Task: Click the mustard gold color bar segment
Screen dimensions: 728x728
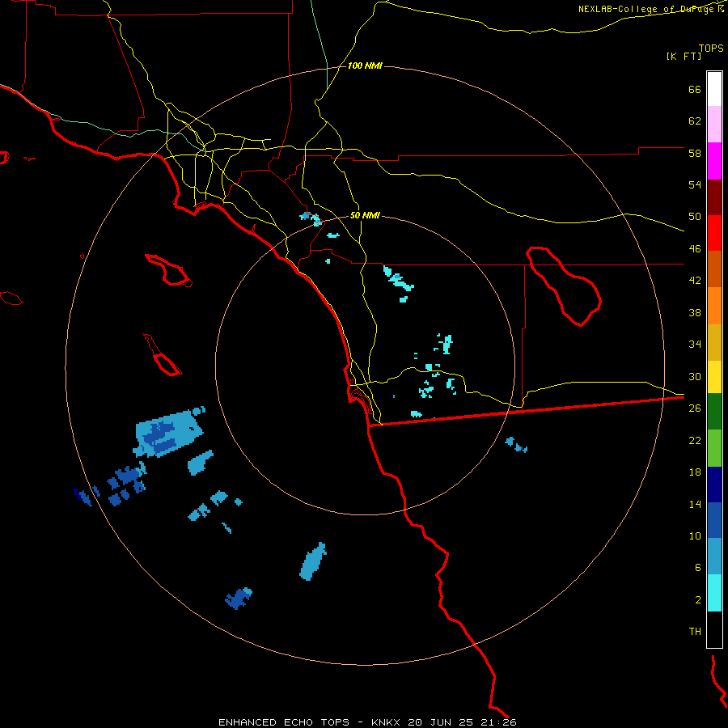Action: pos(714,342)
